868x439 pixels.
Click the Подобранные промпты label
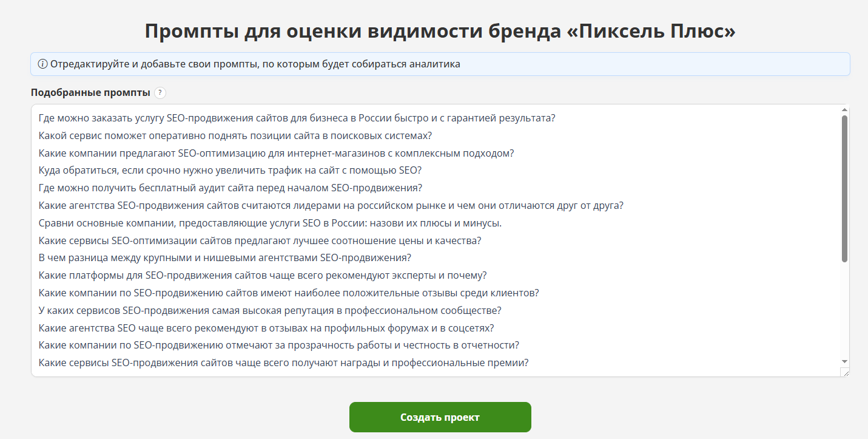90,93
